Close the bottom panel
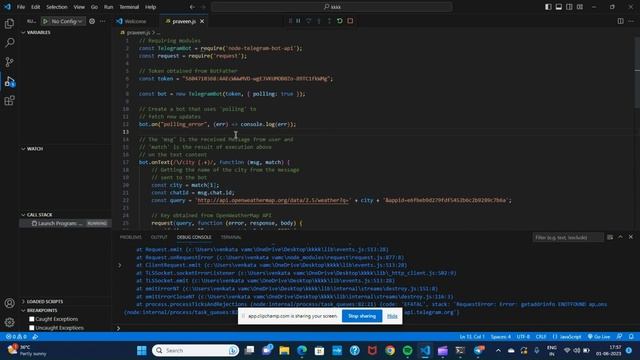 631,237
